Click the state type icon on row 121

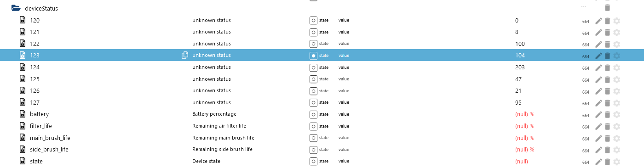click(x=313, y=32)
